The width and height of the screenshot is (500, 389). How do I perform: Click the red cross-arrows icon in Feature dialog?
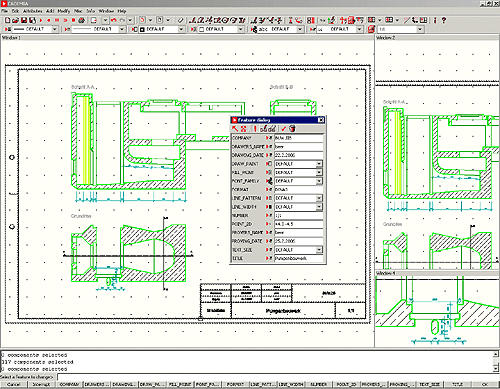coord(244,129)
